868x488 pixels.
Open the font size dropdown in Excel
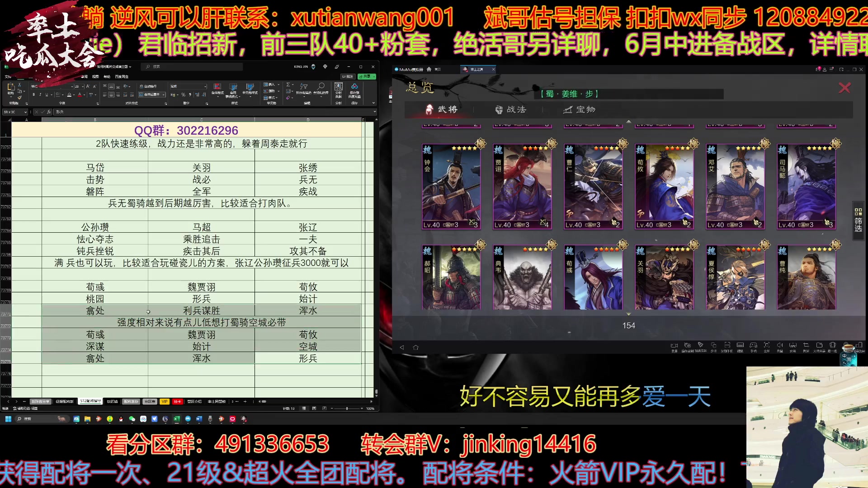pyautogui.click(x=83, y=87)
